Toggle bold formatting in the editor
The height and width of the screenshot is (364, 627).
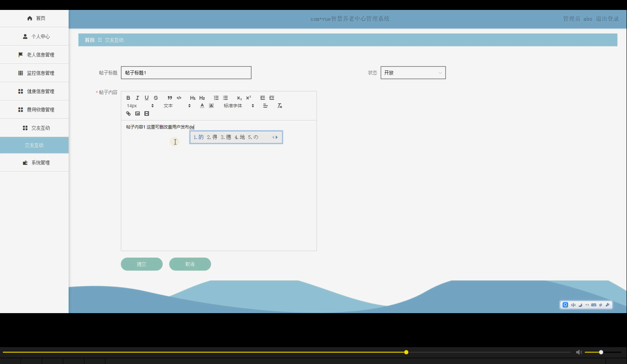coord(128,98)
